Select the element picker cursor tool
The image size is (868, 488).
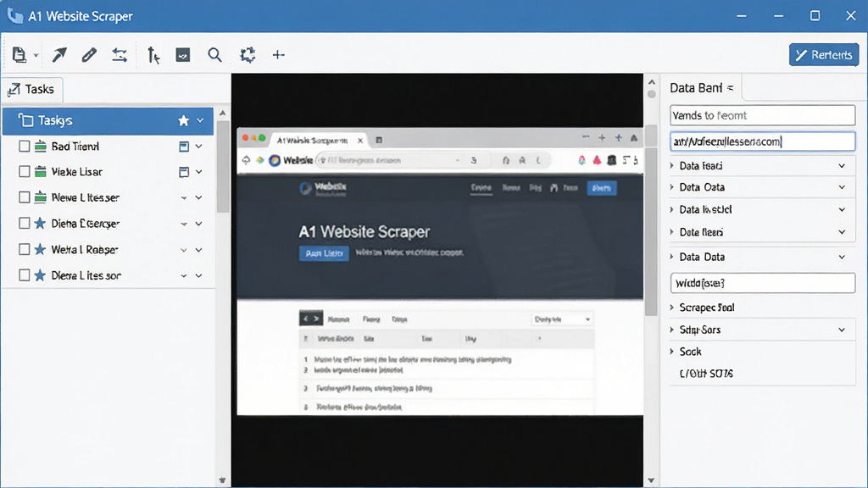[x=153, y=55]
